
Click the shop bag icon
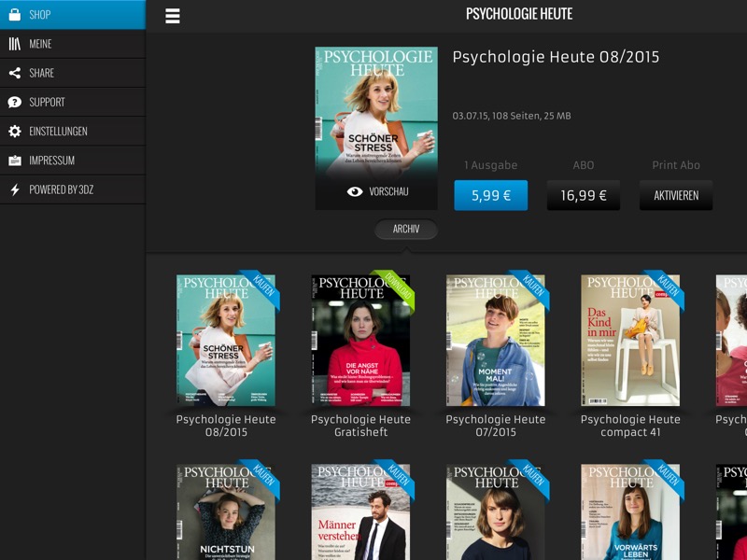pos(15,15)
